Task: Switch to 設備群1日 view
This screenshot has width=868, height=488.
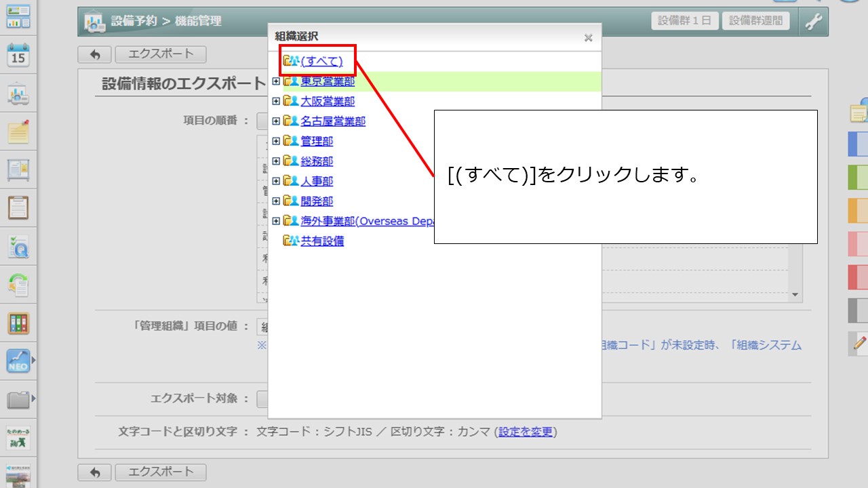Action: [x=684, y=20]
